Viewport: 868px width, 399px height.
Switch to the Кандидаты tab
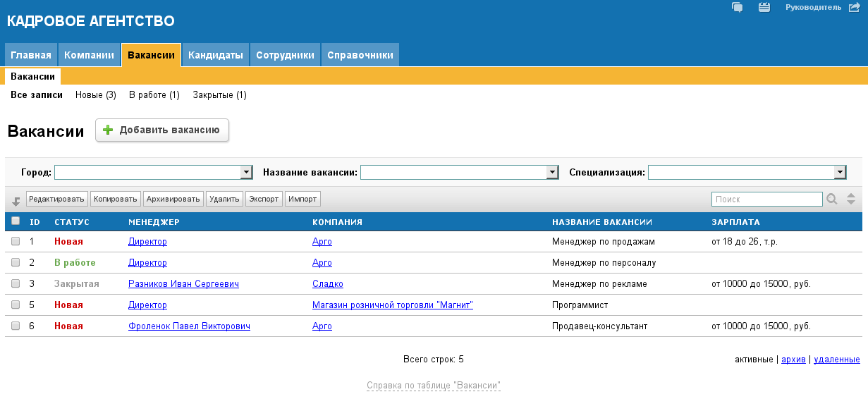pyautogui.click(x=216, y=55)
